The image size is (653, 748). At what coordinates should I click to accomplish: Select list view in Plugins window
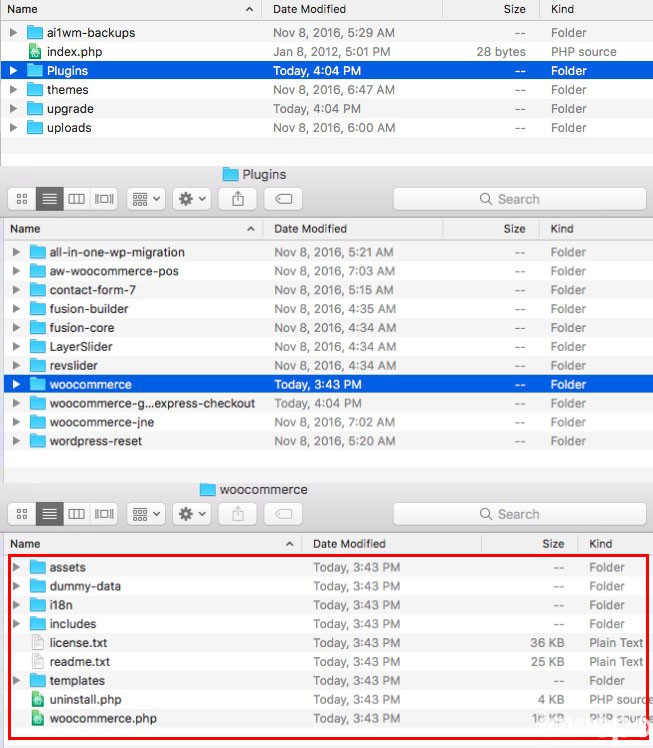50,199
